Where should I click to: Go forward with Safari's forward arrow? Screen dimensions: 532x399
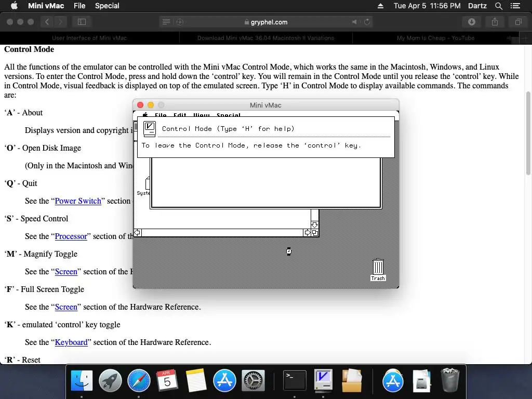(60, 22)
